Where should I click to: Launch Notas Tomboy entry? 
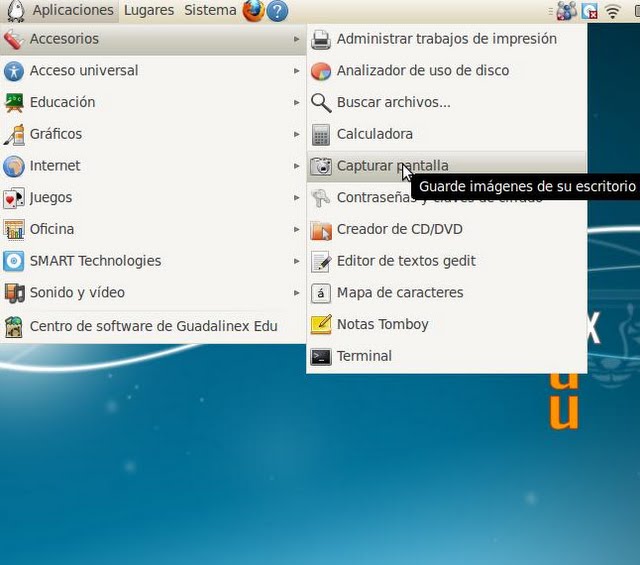tap(382, 325)
